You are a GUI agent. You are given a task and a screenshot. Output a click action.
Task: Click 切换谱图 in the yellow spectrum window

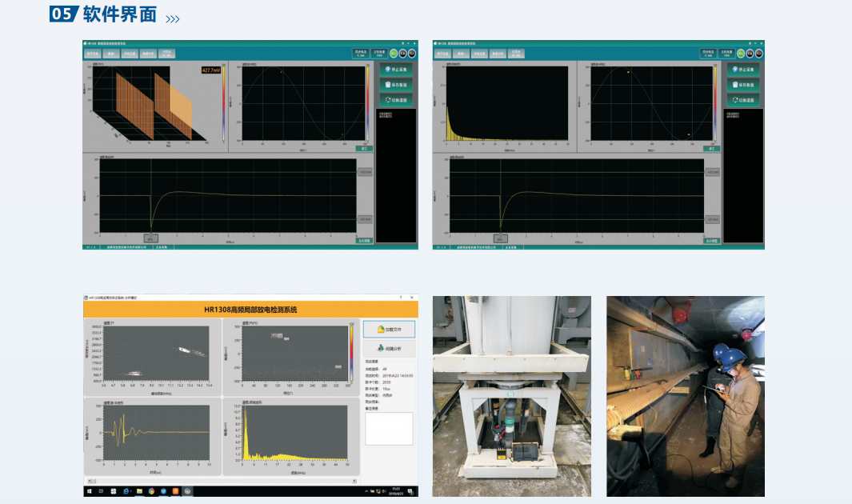pyautogui.click(x=742, y=100)
